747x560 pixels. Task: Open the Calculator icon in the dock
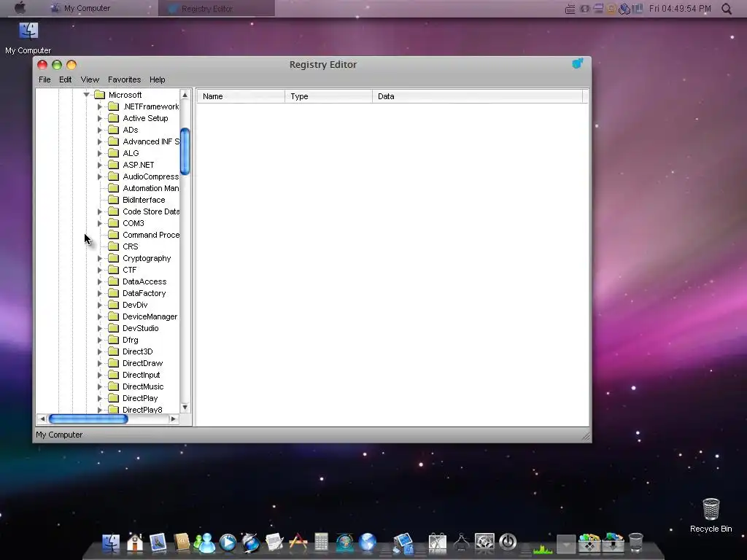321,542
